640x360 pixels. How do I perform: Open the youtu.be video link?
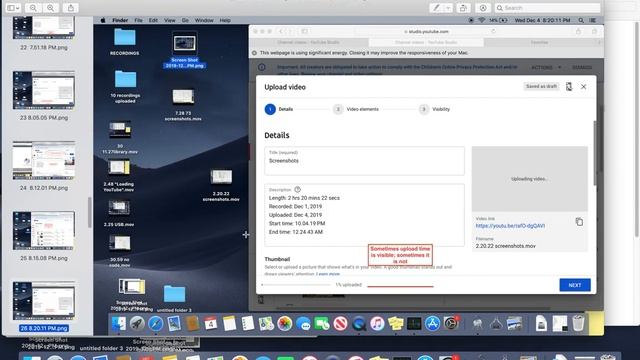510,226
